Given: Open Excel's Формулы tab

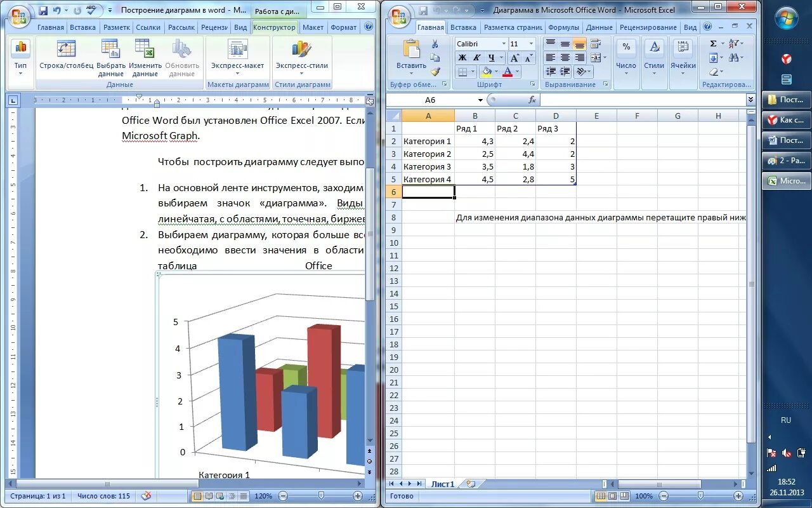Looking at the screenshot, I should tap(563, 27).
